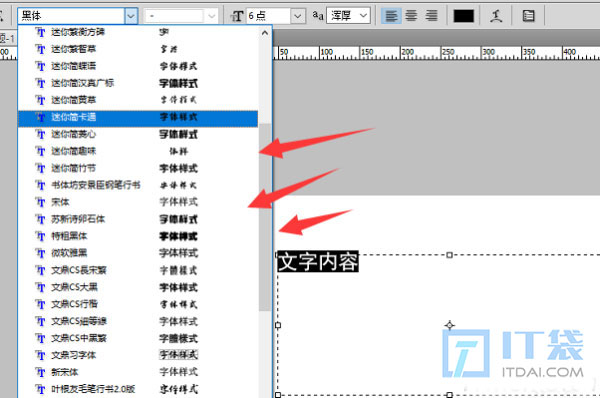Click the left-align text icon
The image size is (600, 398).
[391, 16]
